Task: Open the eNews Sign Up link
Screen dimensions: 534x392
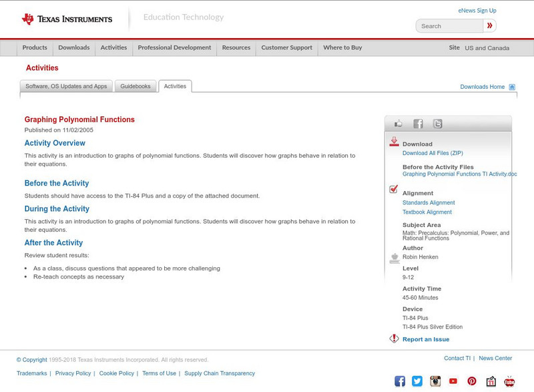Action: pyautogui.click(x=477, y=11)
